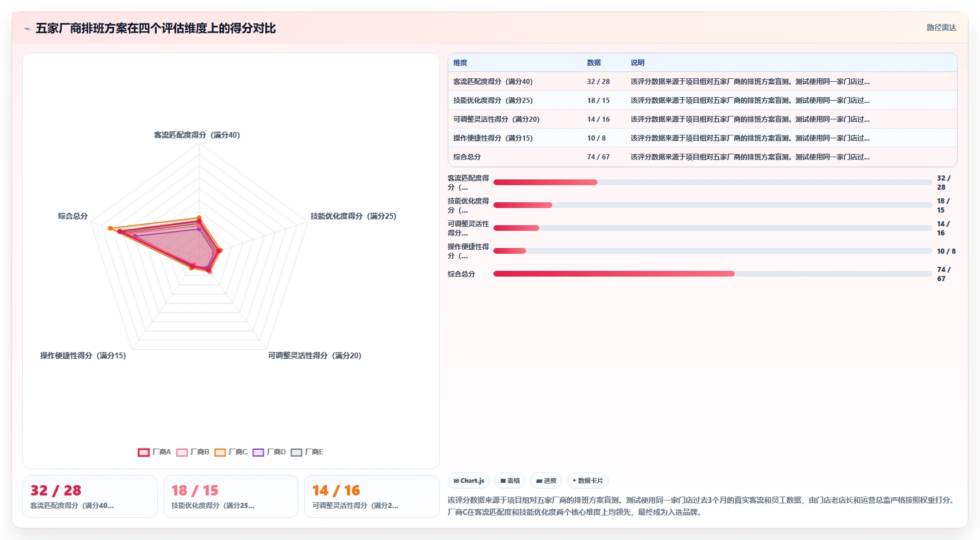Viewport: 980px width, 540px height.
Task: Show or hide 厂商E in legend
Action: coord(307,452)
